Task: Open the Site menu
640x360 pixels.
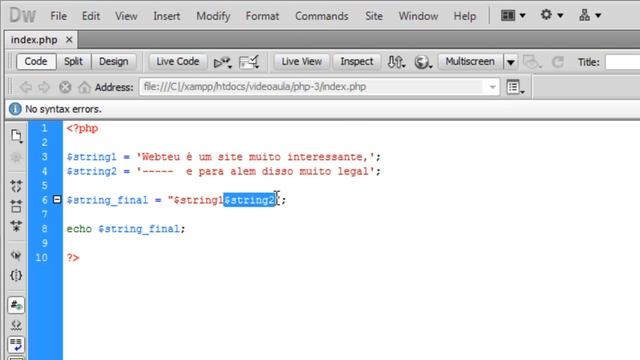Action: pos(374,16)
